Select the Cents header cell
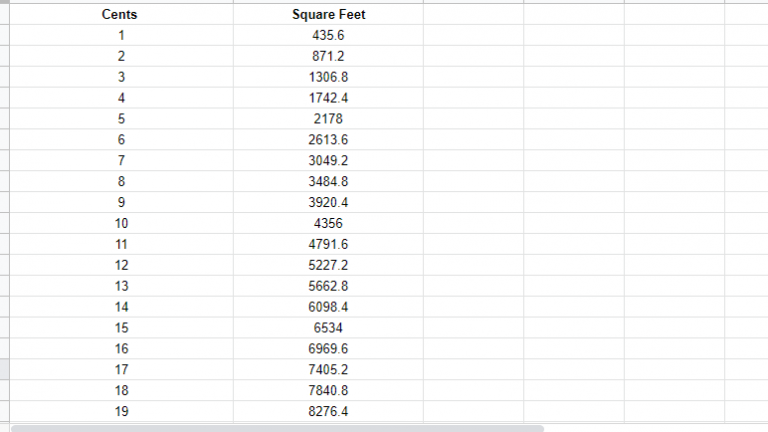768x432 pixels. pyautogui.click(x=121, y=14)
